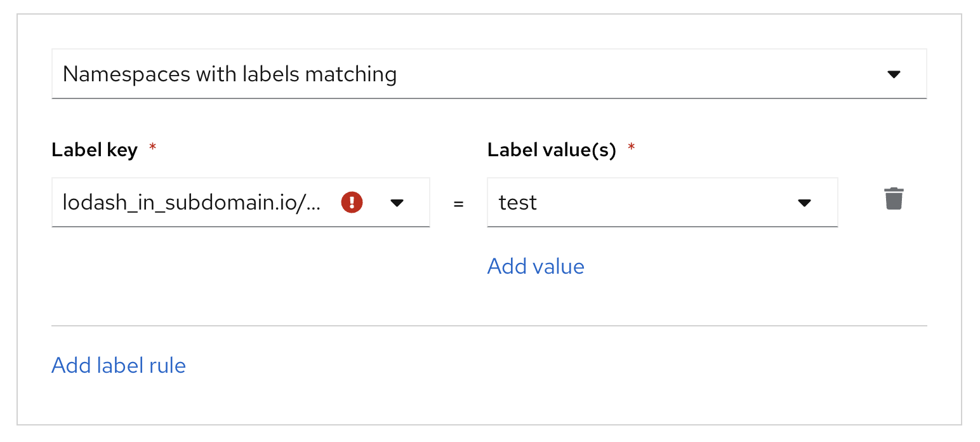Image resolution: width=980 pixels, height=442 pixels.
Task: Focus the "test" label value text
Action: click(518, 203)
